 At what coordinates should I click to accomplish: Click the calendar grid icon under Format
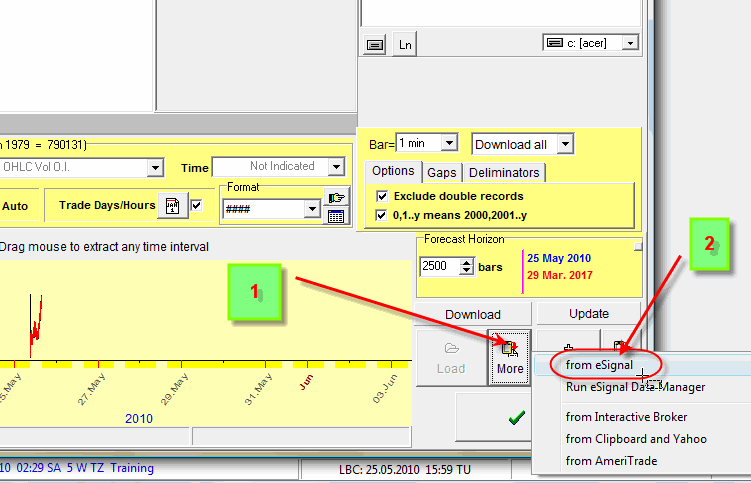tap(336, 215)
